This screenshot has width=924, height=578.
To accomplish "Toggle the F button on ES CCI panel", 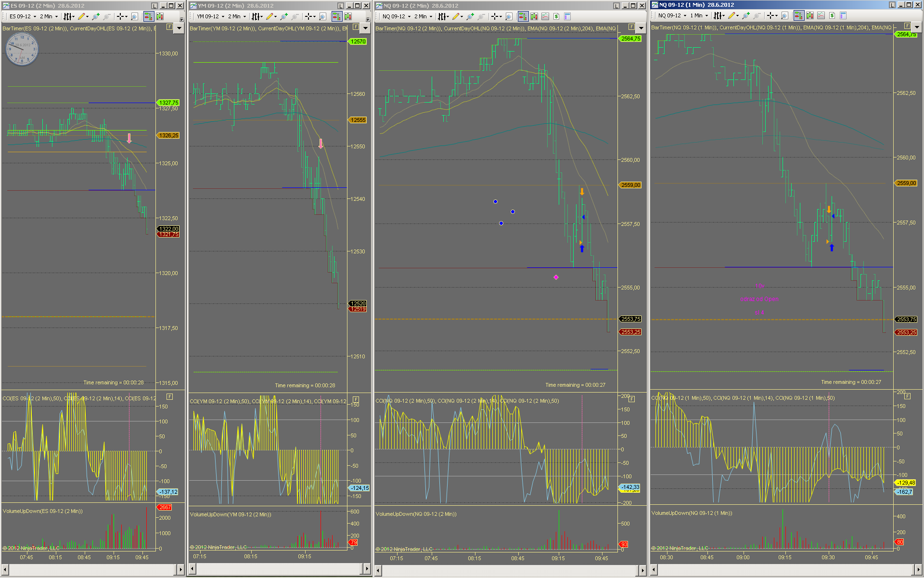I will (169, 396).
